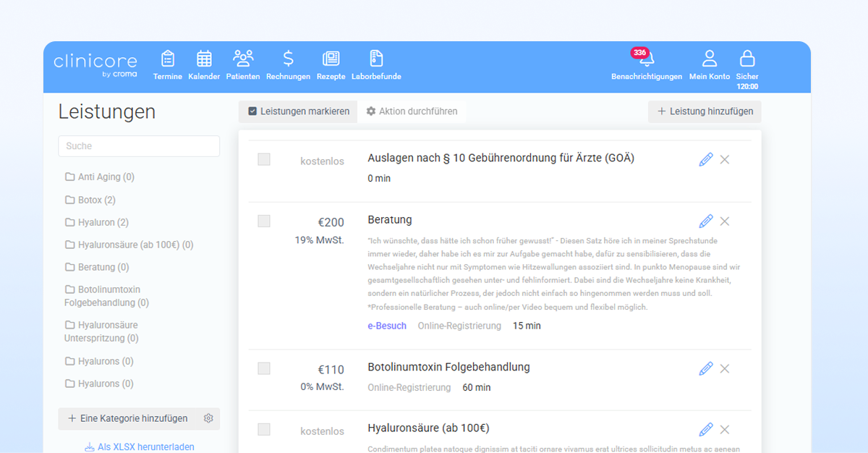Edit the Beratung service with pencil icon
The height and width of the screenshot is (453, 868).
coord(706,221)
